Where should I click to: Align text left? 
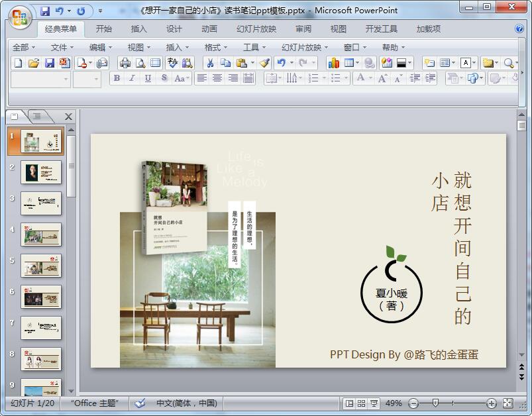(x=202, y=78)
